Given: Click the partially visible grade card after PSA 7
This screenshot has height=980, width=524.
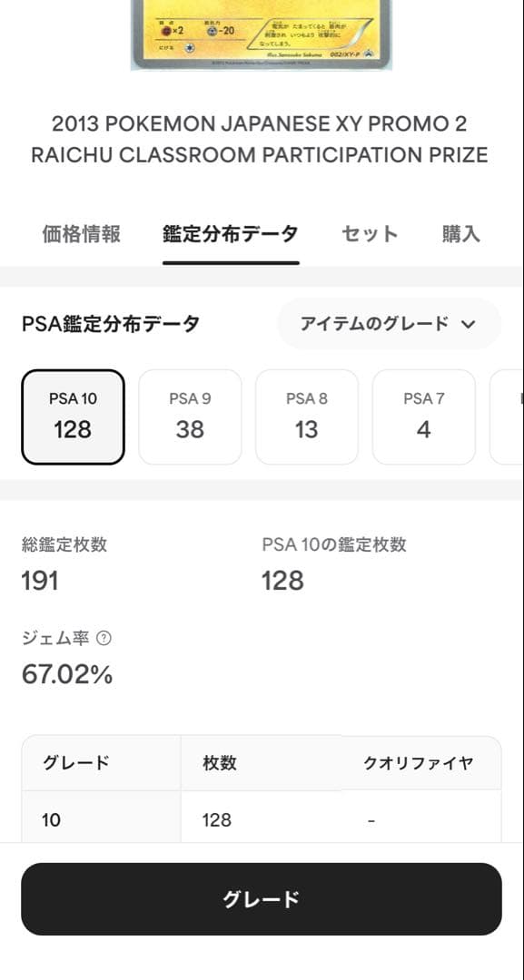Looking at the screenshot, I should click(507, 416).
